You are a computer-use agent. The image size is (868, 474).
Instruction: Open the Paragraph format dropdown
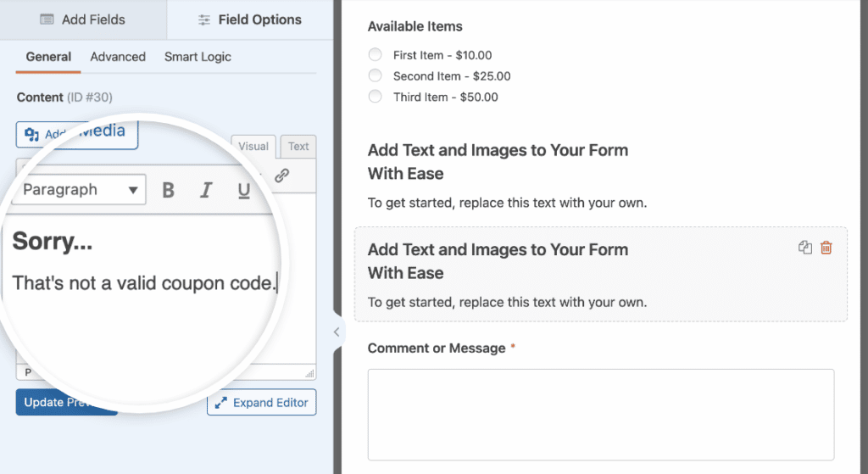click(x=81, y=190)
